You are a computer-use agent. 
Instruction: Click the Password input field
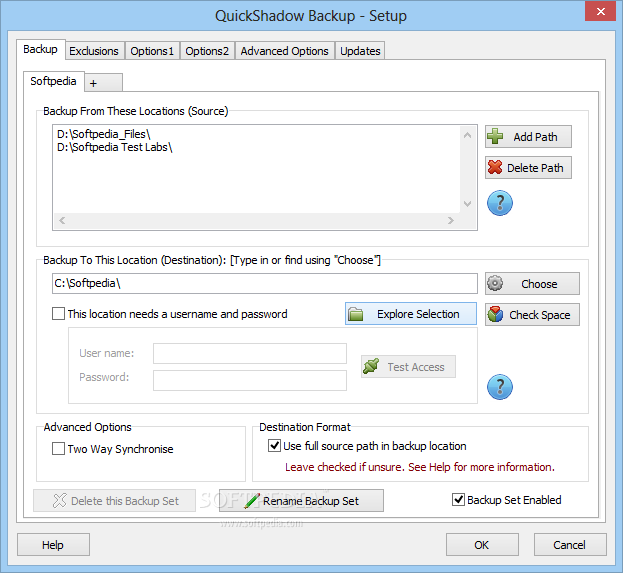click(x=250, y=380)
